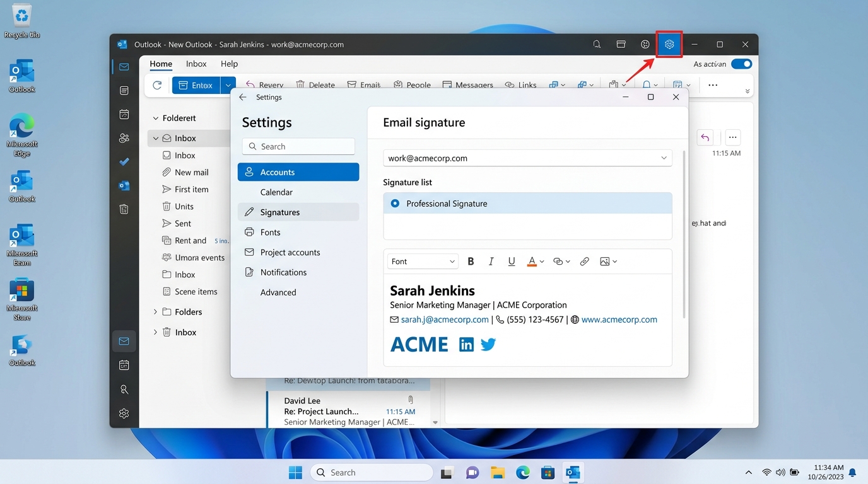Click the www.acmecorp.com link

[619, 320]
